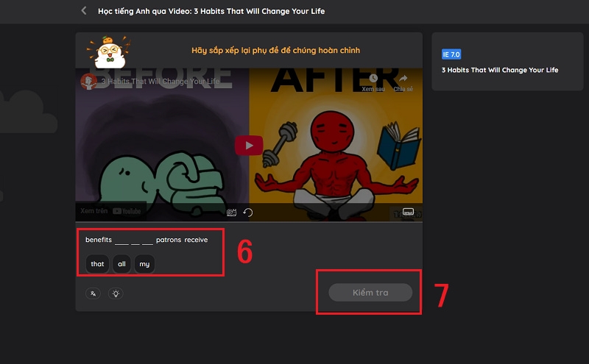Click the replay circular arrow icon
The image size is (589, 364).
pyautogui.click(x=248, y=213)
